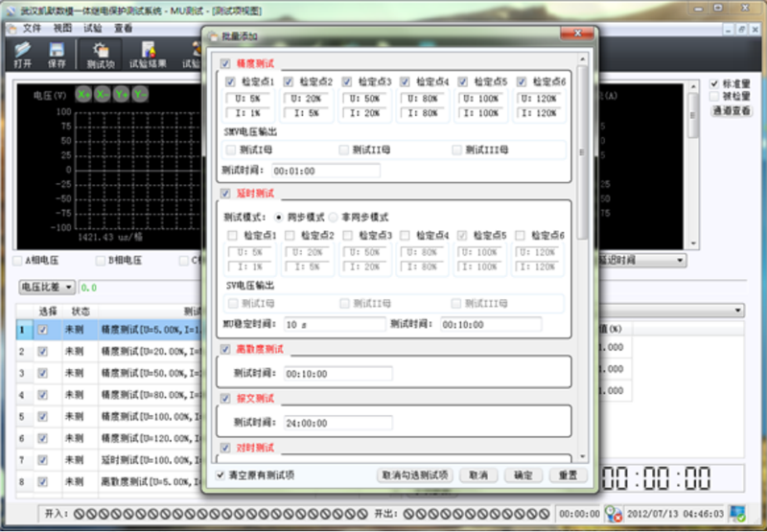Click the 打开 (Open) toolbar icon

[22, 54]
